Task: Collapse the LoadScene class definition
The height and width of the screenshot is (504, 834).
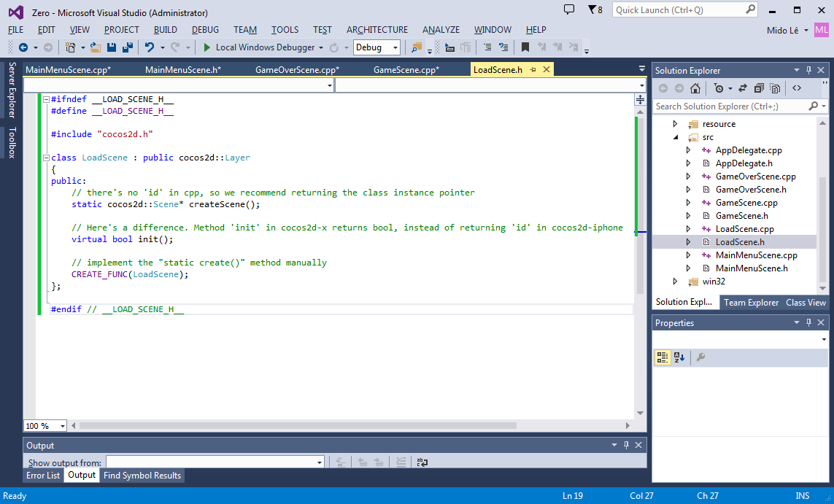Action: pos(46,158)
